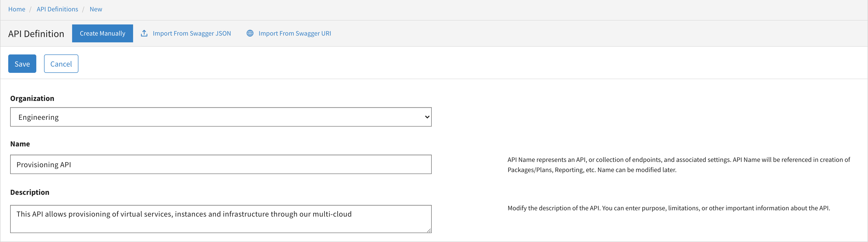Click the Cancel button

pos(61,64)
